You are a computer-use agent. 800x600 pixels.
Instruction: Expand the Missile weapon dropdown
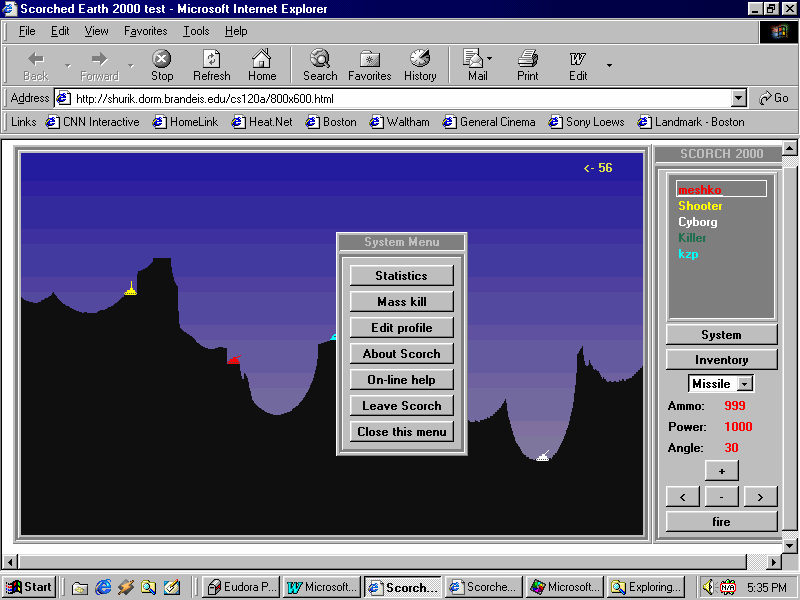(x=744, y=384)
